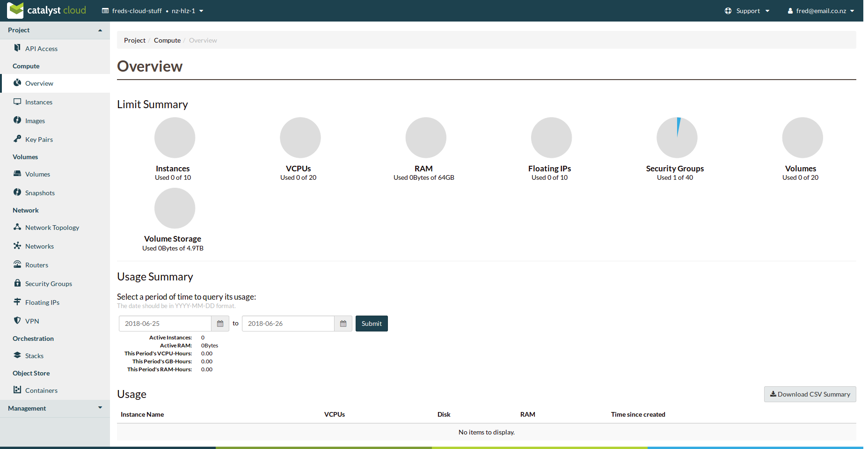This screenshot has width=868, height=449.
Task: Click the Instances monitor icon
Action: [x=17, y=102]
